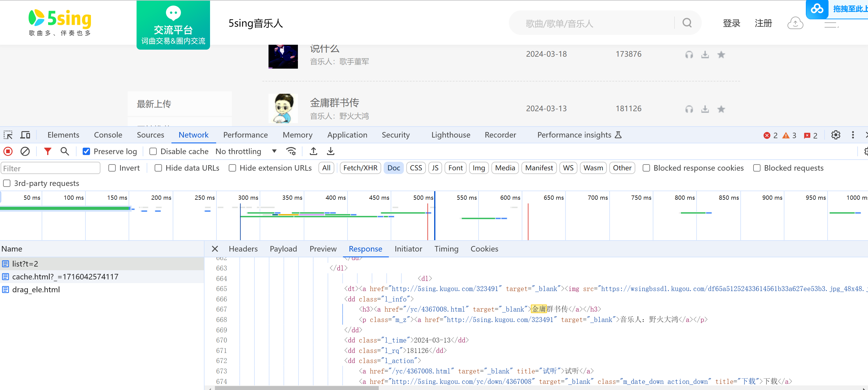Viewport: 868px width, 390px height.
Task: Close the request details pane
Action: point(215,249)
